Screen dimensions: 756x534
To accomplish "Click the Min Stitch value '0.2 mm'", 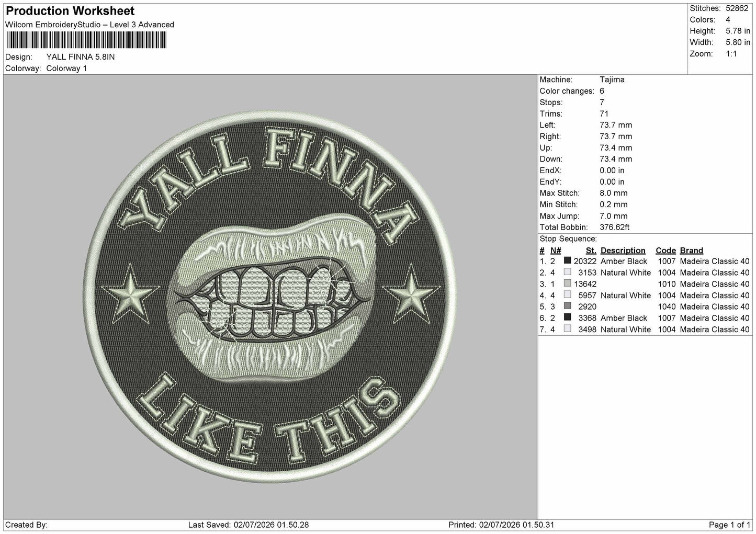I will pyautogui.click(x=614, y=204).
